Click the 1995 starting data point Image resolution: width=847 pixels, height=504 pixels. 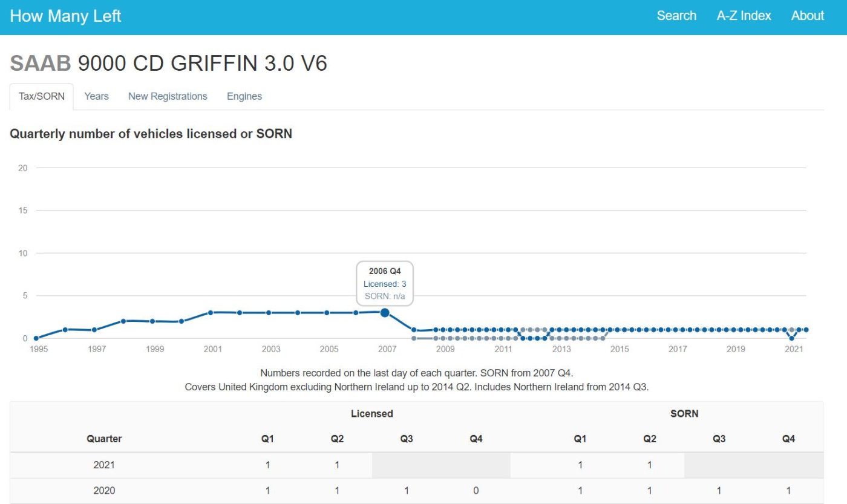[36, 338]
